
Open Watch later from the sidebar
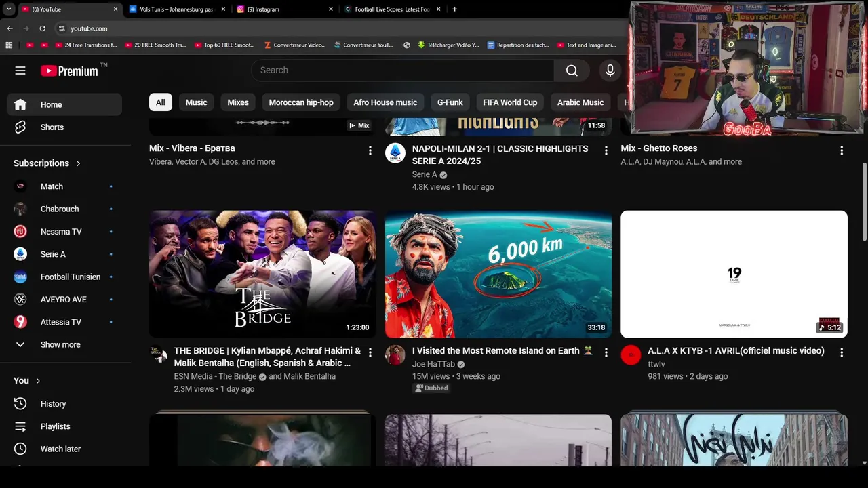click(x=64, y=449)
